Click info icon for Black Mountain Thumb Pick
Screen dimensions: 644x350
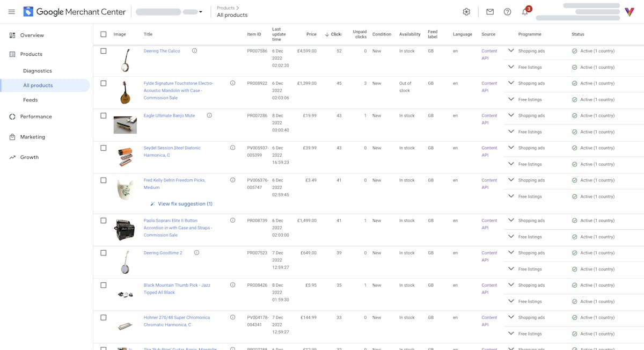tap(232, 285)
